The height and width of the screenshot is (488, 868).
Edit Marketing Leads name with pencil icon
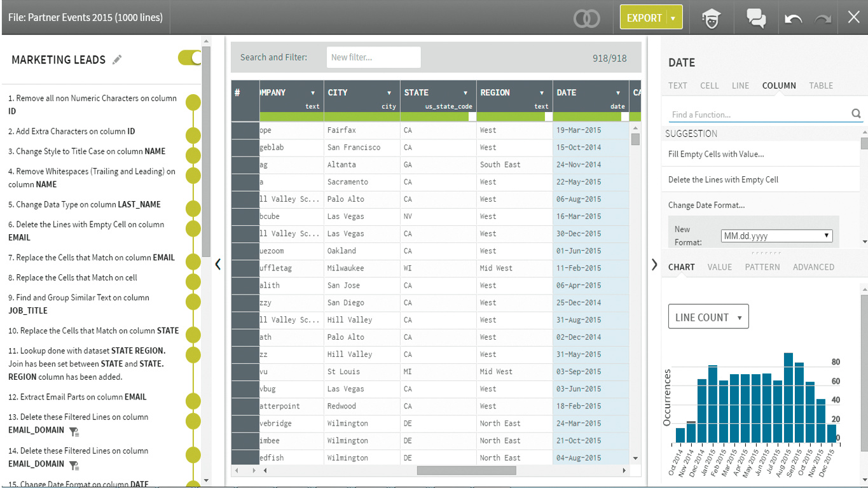[x=117, y=60]
